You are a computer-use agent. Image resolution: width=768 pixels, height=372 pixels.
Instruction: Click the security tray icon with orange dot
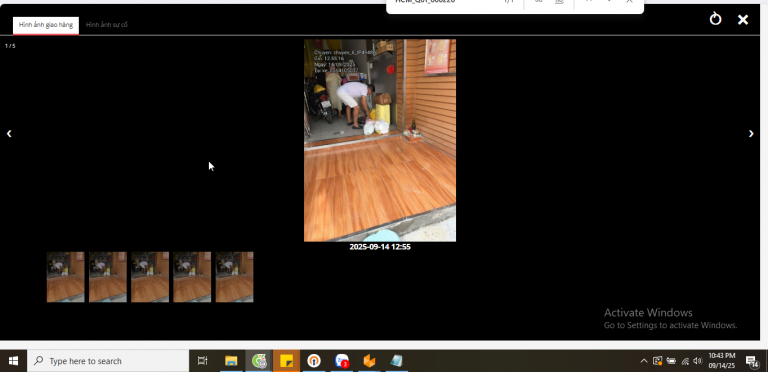click(x=657, y=361)
